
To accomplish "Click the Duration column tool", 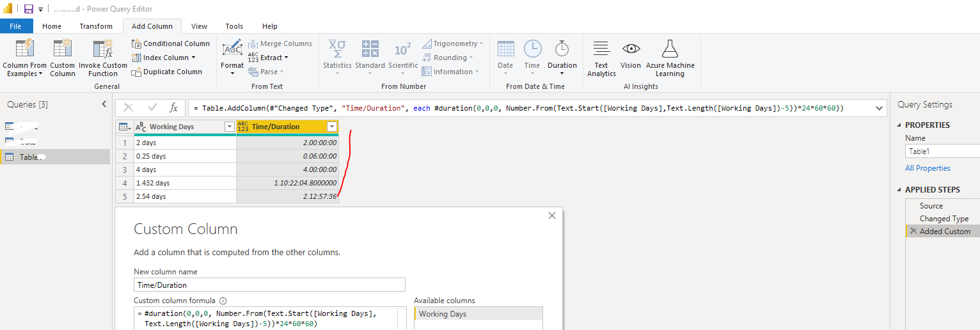I will click(x=562, y=58).
